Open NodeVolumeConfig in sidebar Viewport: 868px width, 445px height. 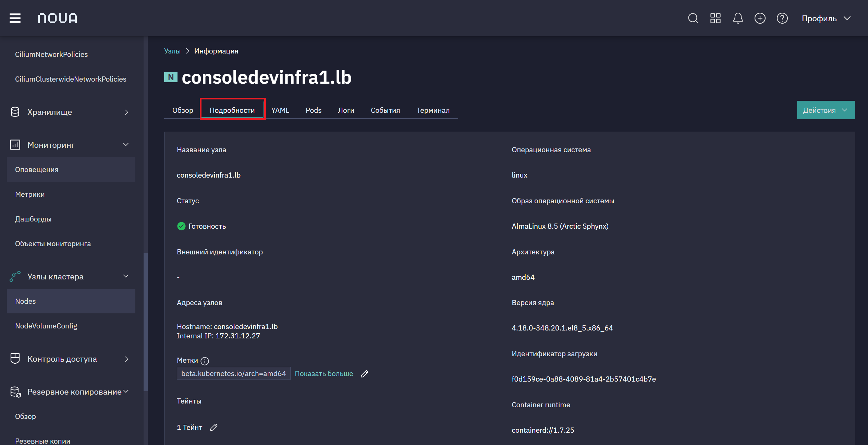point(71,326)
